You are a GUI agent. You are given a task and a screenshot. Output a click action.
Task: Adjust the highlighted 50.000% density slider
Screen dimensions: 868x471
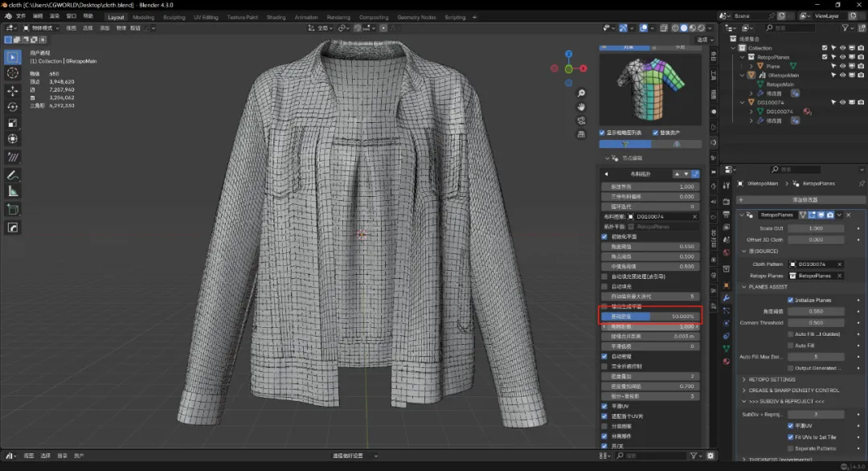click(x=649, y=317)
